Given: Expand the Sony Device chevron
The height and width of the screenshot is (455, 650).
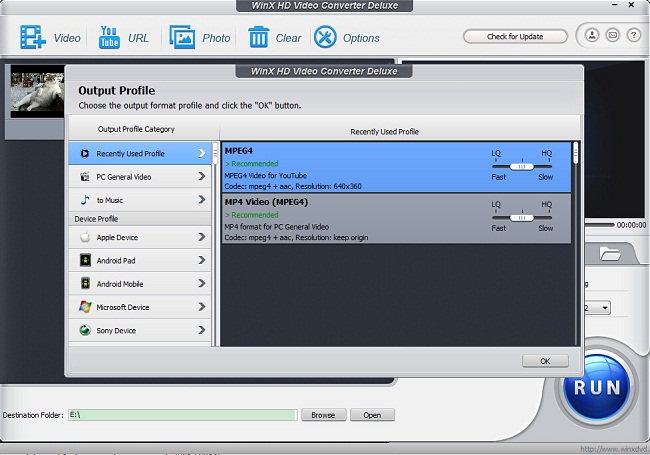Looking at the screenshot, I should [201, 330].
